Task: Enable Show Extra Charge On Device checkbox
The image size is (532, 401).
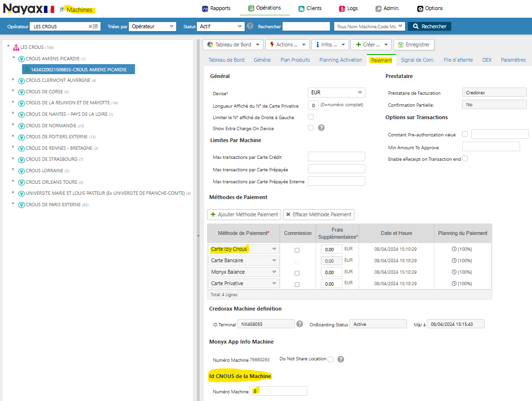Action: [311, 128]
